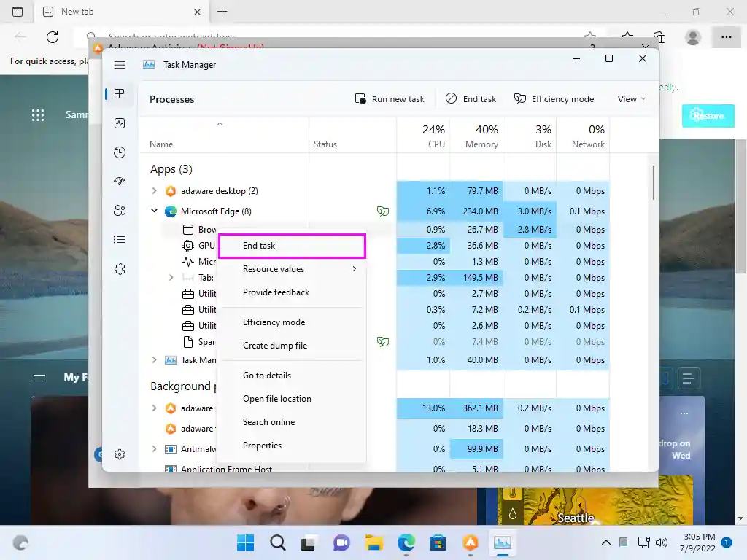747x560 pixels.
Task: Open Task View taskbar icon
Action: [x=309, y=542]
